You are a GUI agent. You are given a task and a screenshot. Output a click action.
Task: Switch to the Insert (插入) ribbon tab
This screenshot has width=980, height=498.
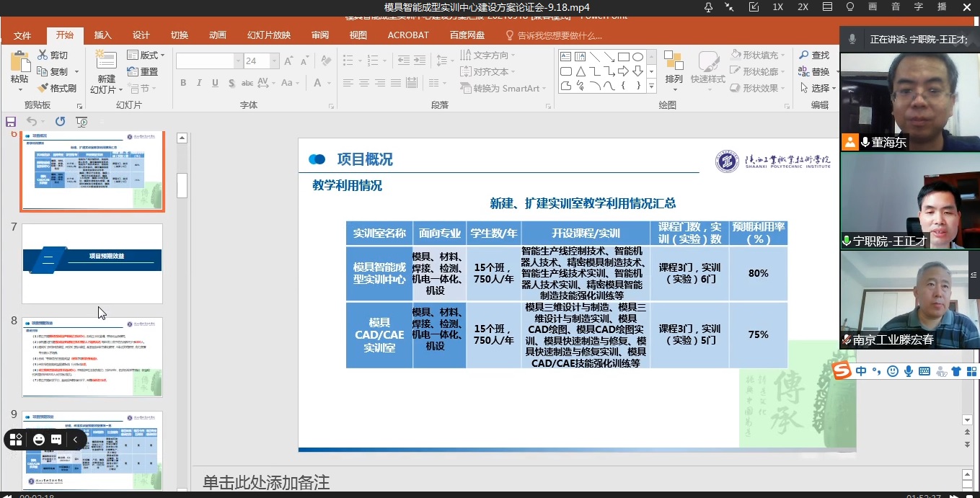pyautogui.click(x=103, y=35)
